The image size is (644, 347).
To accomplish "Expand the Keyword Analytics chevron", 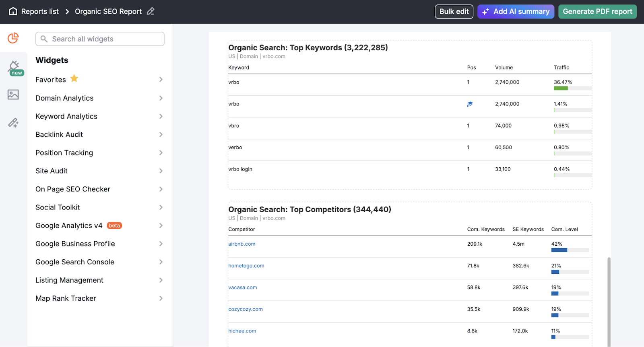I will point(161,117).
